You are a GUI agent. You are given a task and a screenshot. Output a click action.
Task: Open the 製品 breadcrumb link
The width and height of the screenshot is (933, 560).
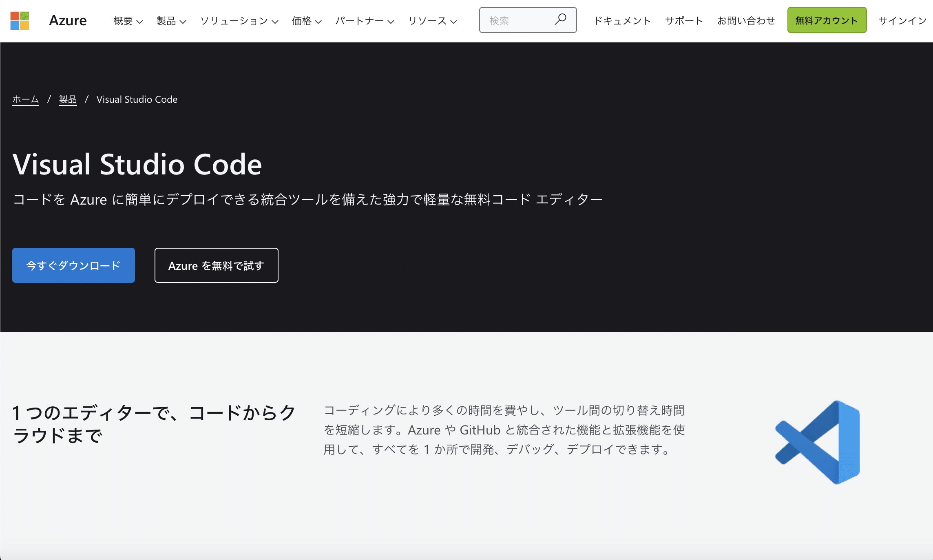[68, 99]
